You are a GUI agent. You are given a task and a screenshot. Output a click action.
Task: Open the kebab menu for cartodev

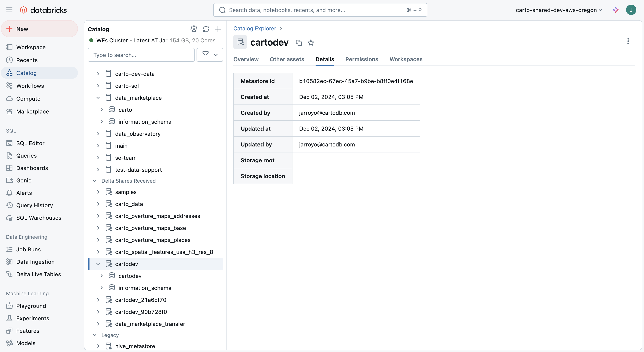(x=628, y=41)
